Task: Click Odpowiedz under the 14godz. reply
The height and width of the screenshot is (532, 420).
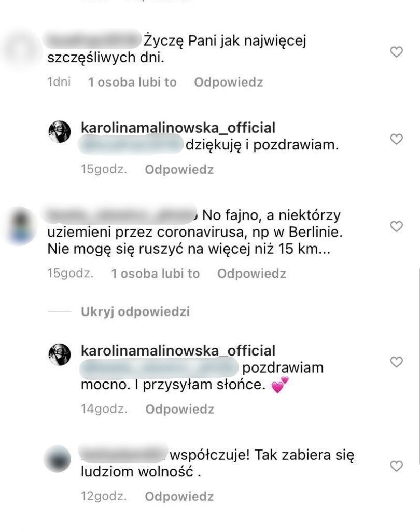Action: [x=179, y=410]
